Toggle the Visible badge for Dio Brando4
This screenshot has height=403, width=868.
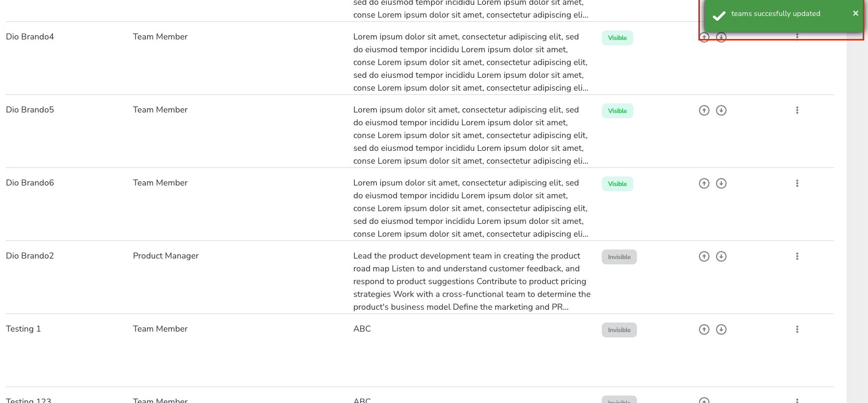(617, 38)
